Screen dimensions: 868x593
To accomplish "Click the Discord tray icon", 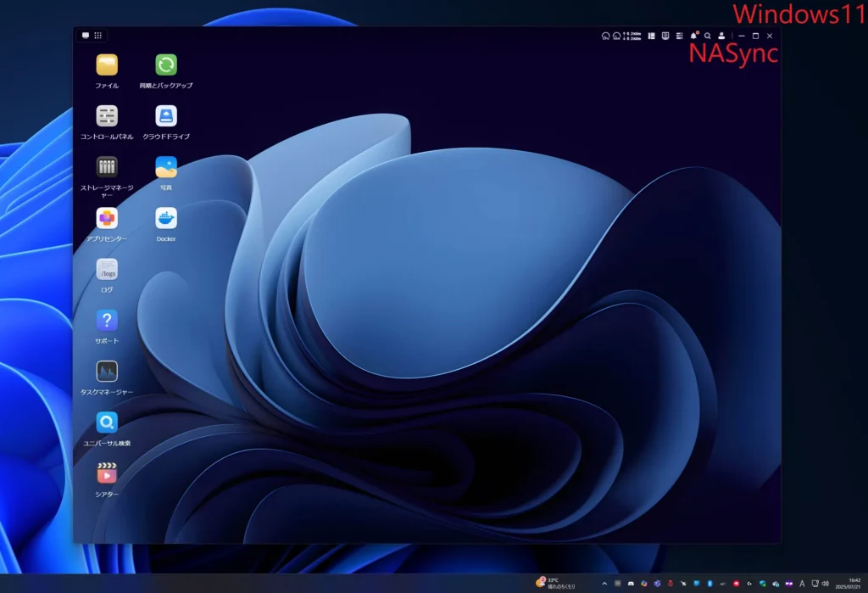I will pyautogui.click(x=631, y=584).
